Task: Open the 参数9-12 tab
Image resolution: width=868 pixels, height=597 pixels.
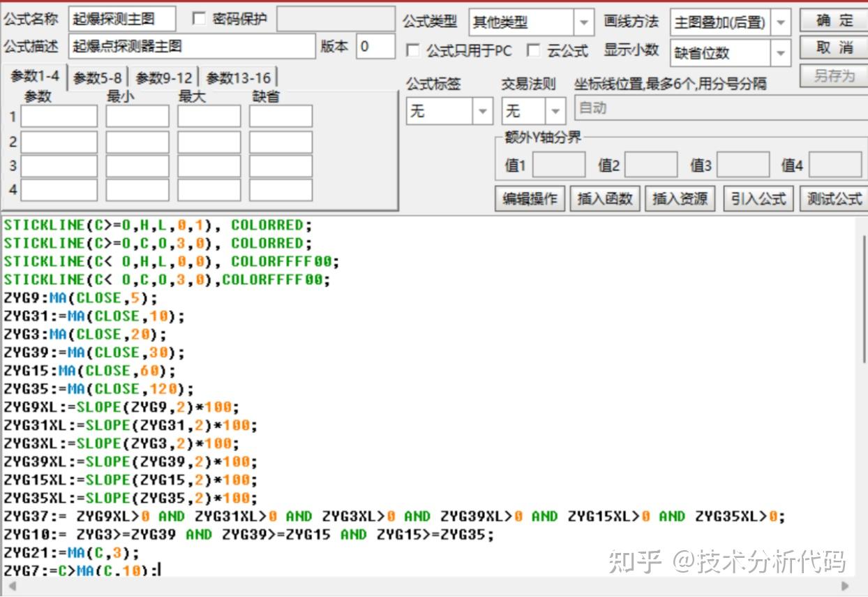Action: click(164, 78)
